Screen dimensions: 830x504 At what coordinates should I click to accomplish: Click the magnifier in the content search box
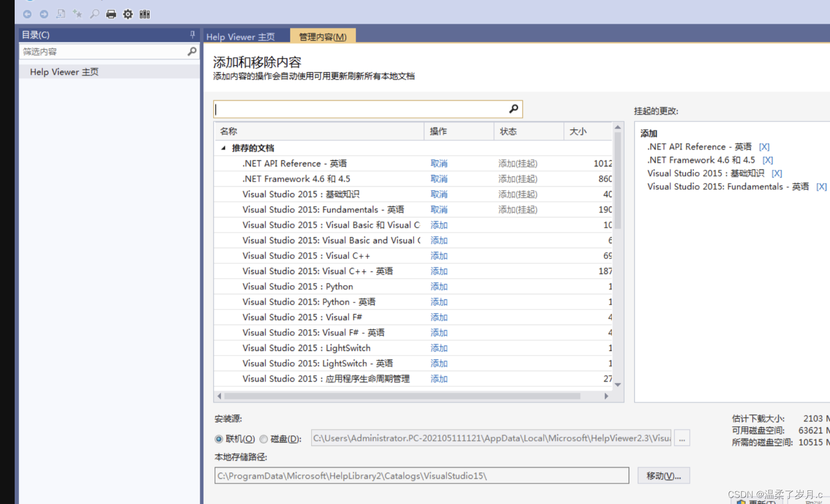513,109
